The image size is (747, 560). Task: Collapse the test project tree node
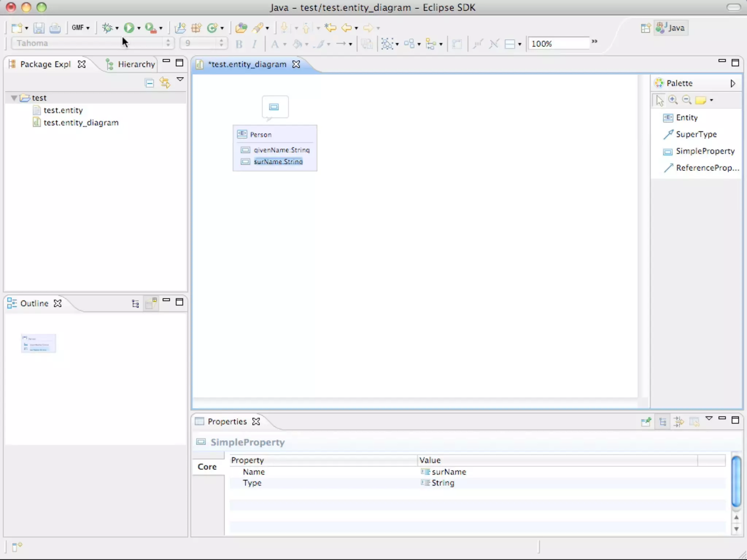pos(14,98)
